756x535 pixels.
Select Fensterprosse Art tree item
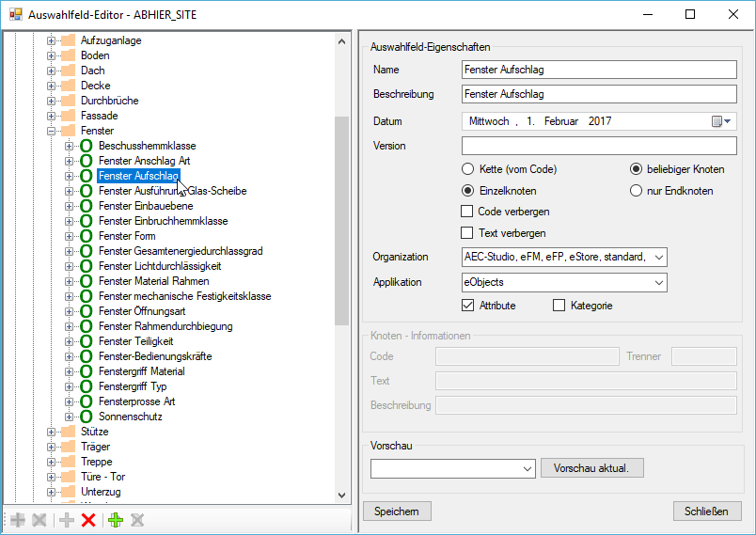pyautogui.click(x=136, y=401)
